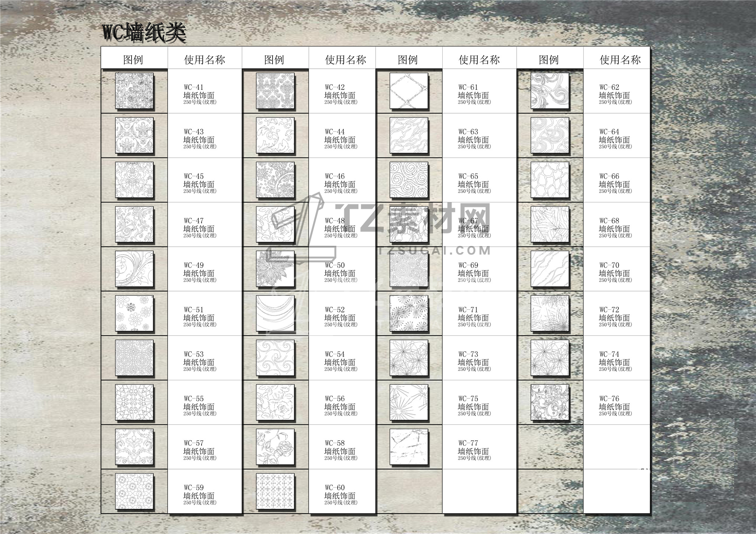Screen dimensions: 756x534
Task: Click the last 使用名称 column header
Action: tap(620, 60)
